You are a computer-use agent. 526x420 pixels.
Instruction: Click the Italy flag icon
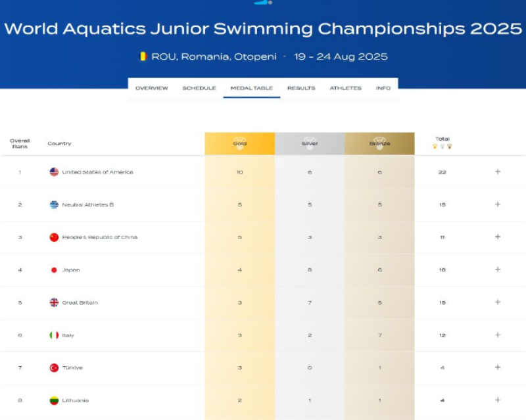[x=54, y=335]
